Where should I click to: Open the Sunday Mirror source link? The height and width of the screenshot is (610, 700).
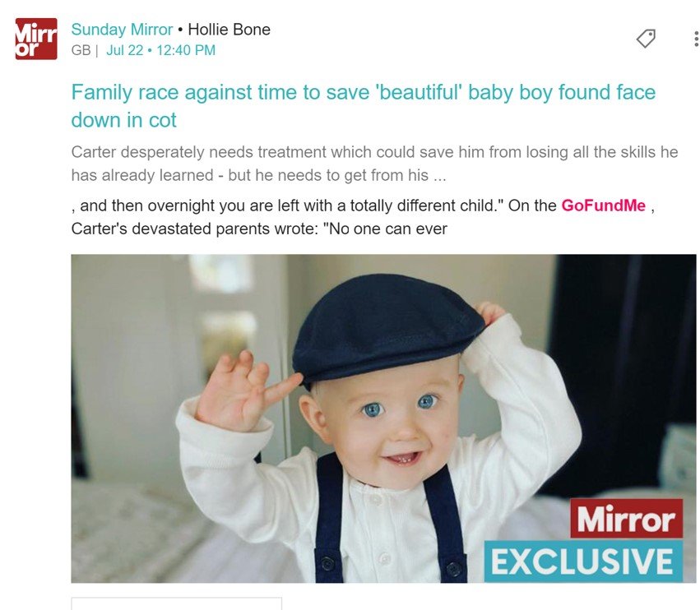(122, 30)
